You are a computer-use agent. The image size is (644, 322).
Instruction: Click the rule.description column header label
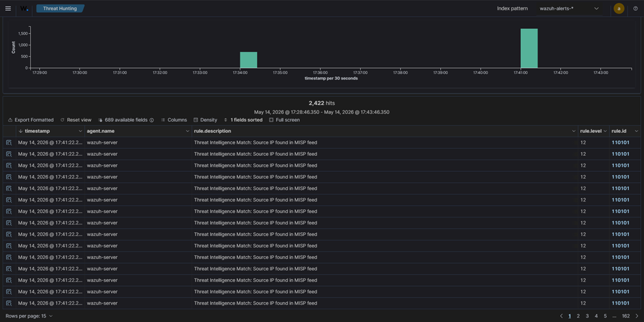(213, 131)
